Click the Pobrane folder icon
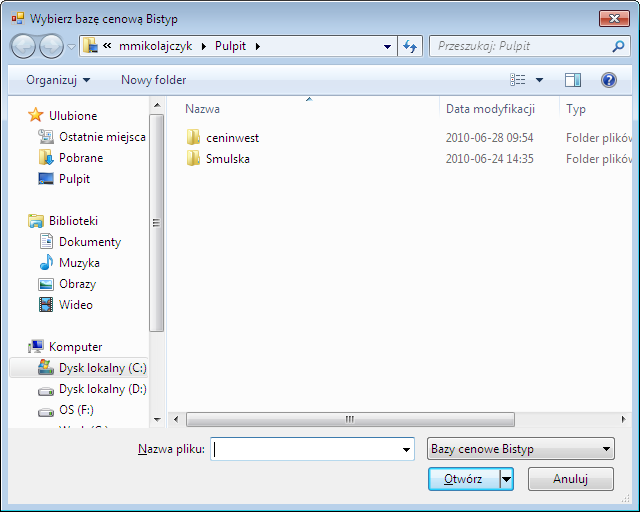Screen dimensions: 640x512 pyautogui.click(x=46, y=158)
